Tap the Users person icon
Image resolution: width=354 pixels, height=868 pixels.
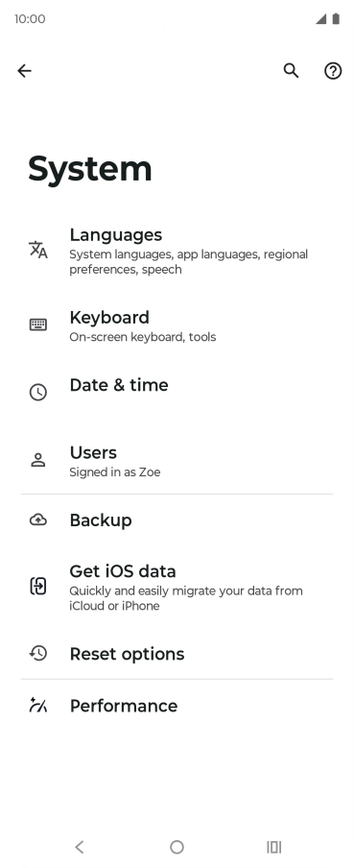(38, 460)
